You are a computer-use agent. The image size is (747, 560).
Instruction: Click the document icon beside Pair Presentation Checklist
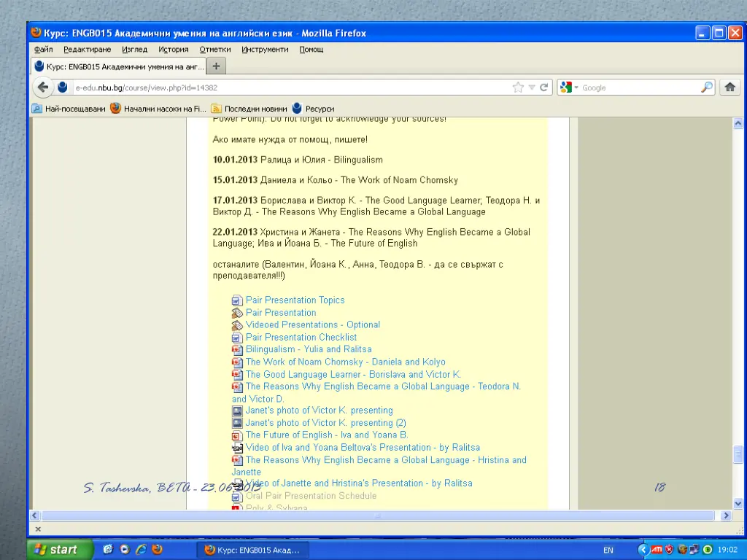[237, 338]
